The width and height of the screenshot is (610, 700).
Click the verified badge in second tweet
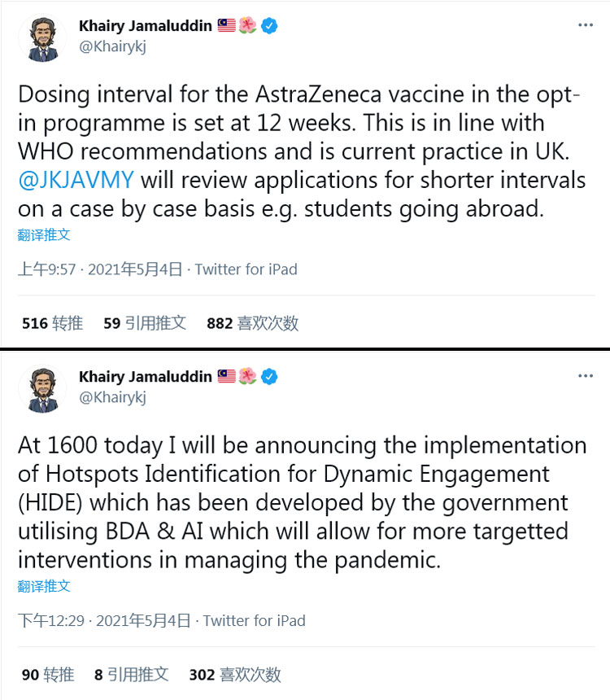pos(269,376)
